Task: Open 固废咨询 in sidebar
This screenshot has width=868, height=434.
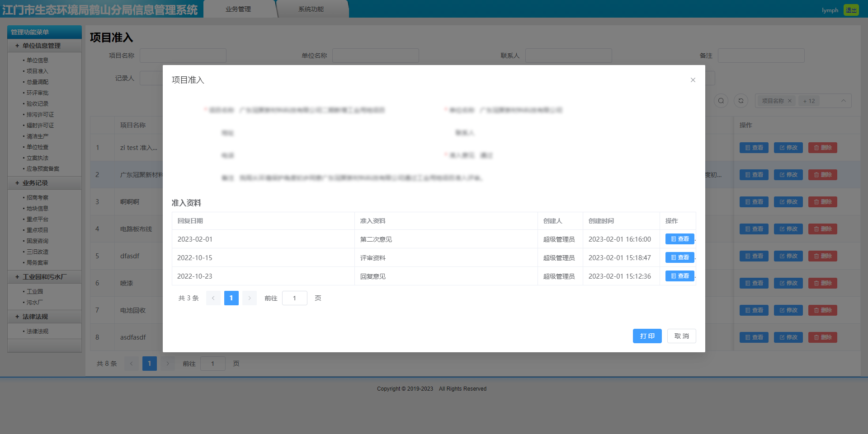Action: [37, 241]
